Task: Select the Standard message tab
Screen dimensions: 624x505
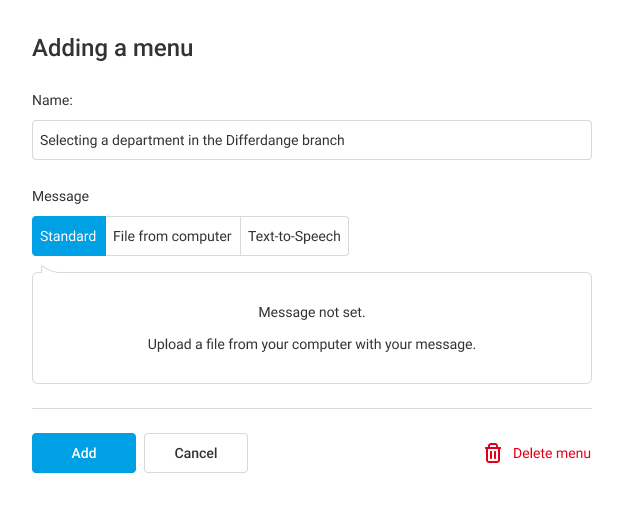Action: 68,236
